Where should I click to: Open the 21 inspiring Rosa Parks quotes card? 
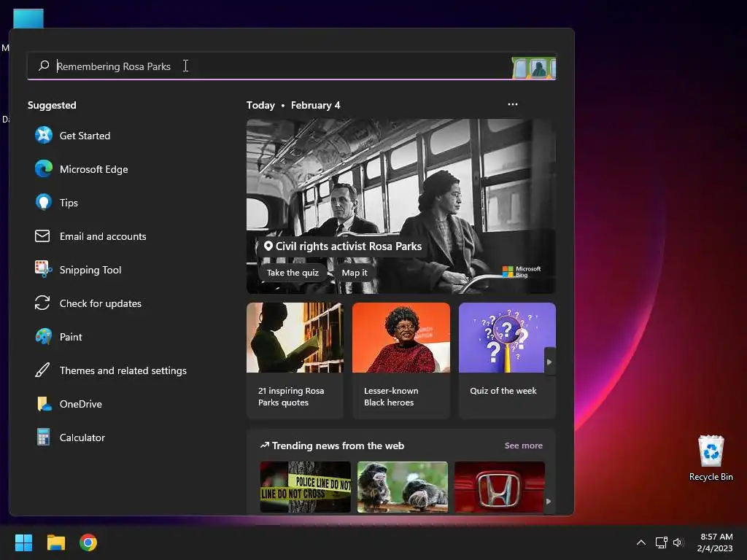pyautogui.click(x=295, y=360)
